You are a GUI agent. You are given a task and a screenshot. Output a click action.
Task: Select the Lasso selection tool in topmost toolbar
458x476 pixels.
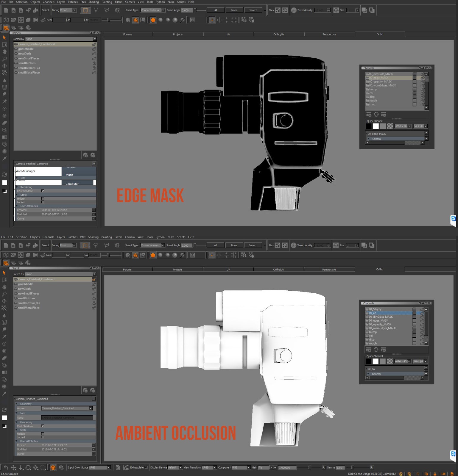(x=96, y=10)
